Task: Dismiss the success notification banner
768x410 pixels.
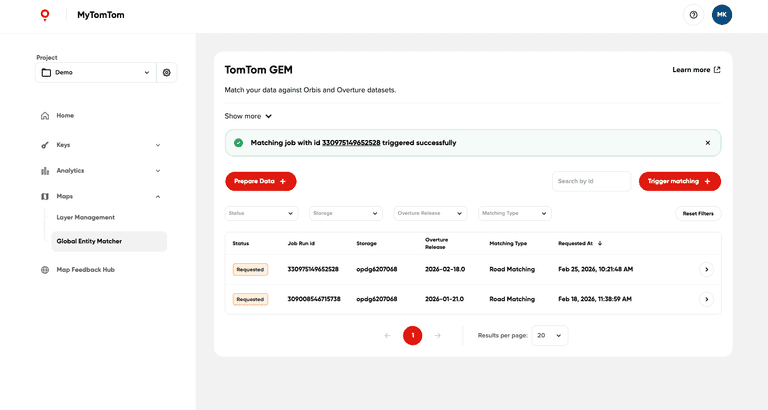Action: pyautogui.click(x=707, y=143)
